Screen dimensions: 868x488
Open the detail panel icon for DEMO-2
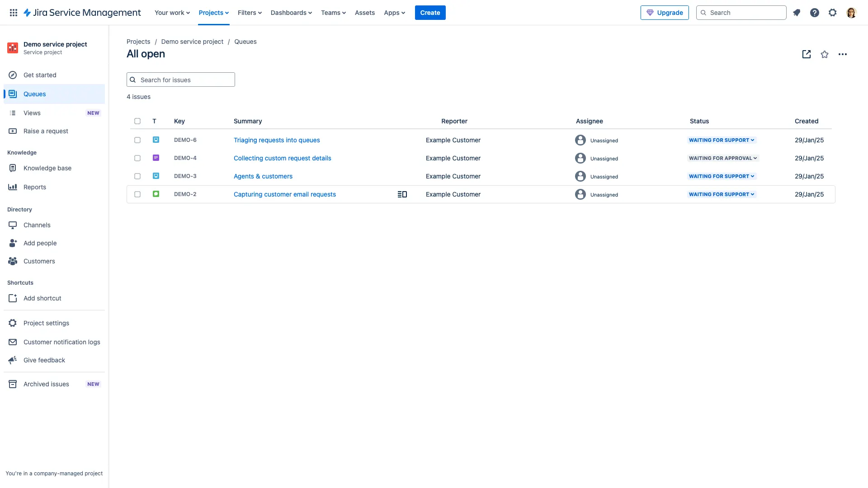(402, 194)
